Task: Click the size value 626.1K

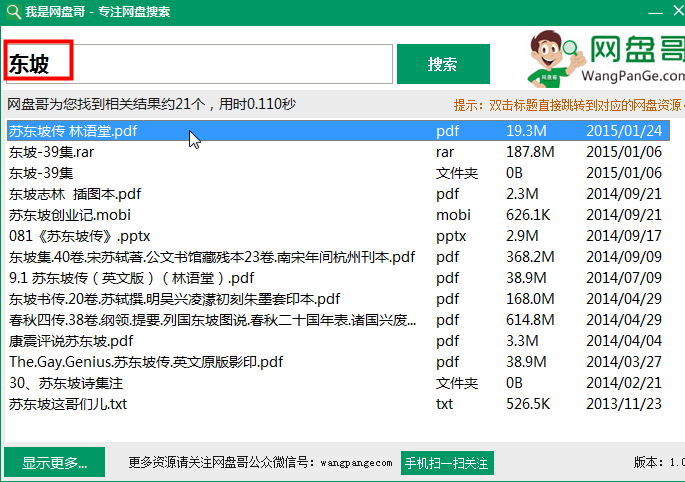Action: point(528,215)
